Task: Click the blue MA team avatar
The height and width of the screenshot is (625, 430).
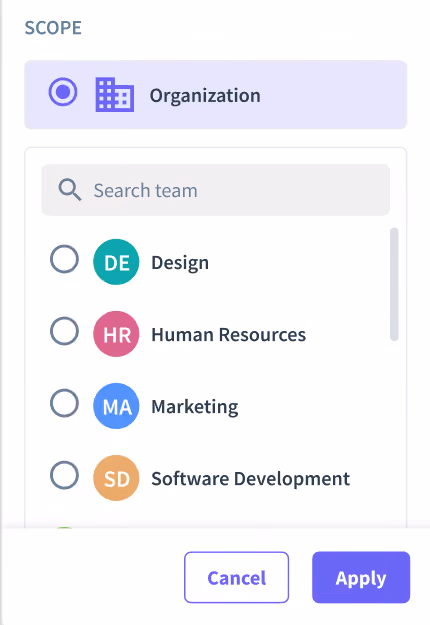Action: pyautogui.click(x=116, y=406)
